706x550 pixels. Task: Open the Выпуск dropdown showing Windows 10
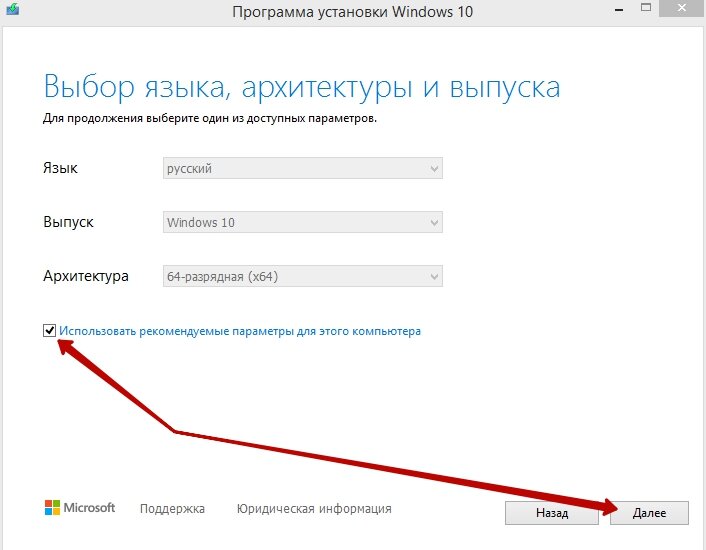[303, 222]
